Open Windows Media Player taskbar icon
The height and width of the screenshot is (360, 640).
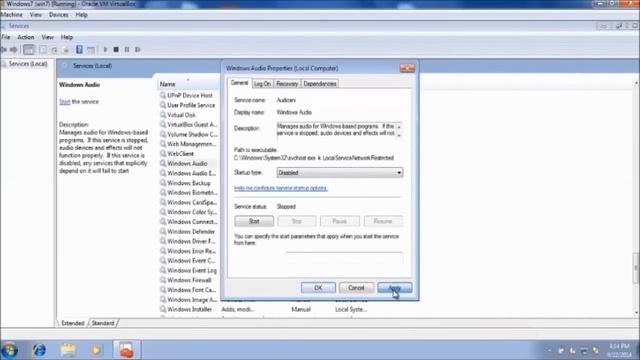[96, 350]
